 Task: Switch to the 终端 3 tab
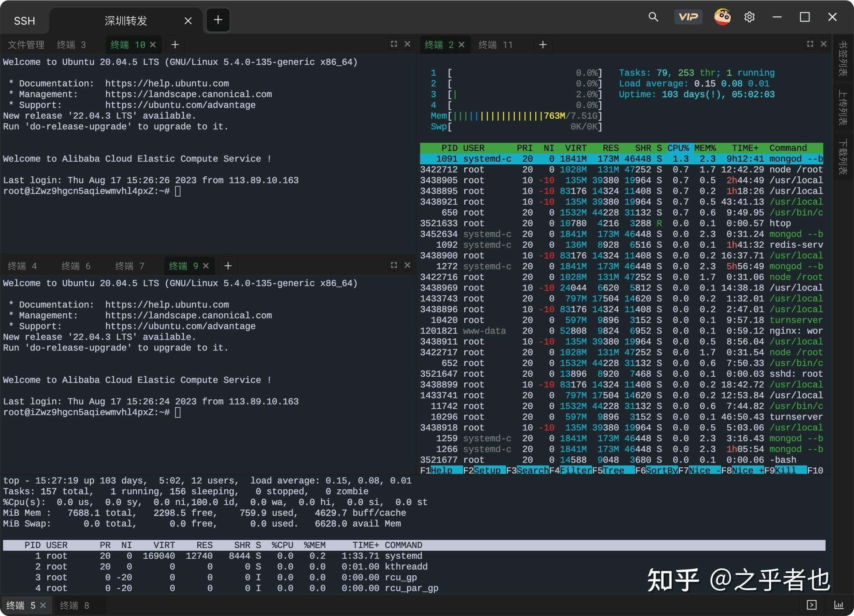coord(71,45)
